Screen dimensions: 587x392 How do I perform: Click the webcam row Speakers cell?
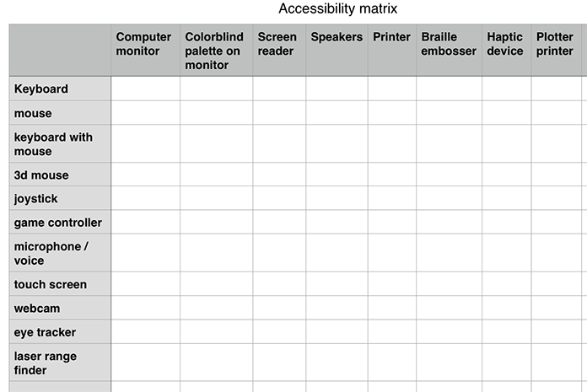point(337,308)
